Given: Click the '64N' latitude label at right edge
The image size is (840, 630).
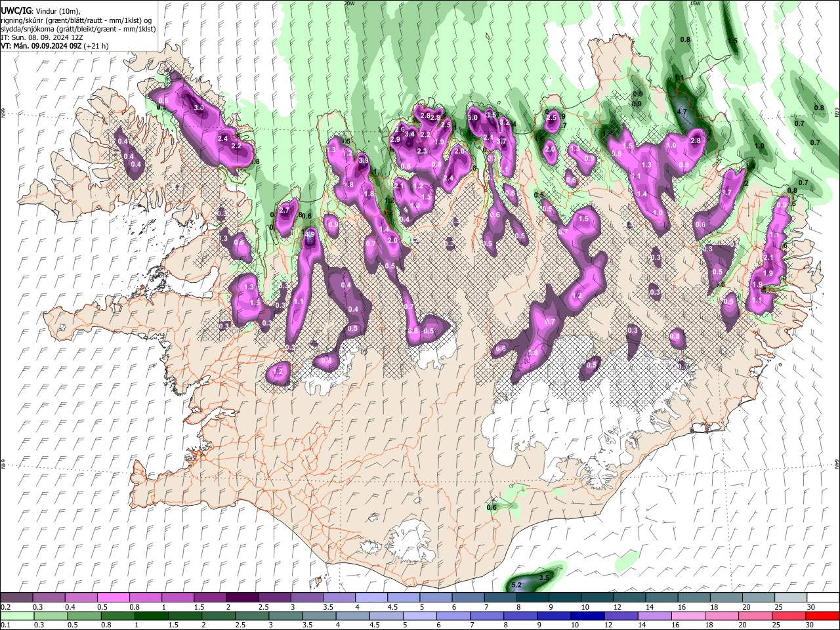Looking at the screenshot, I should [836, 463].
